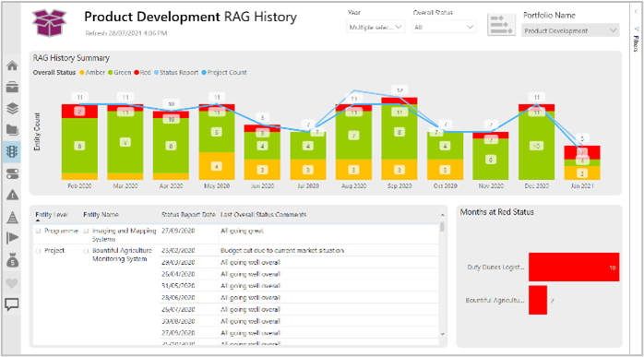Image resolution: width=644 pixels, height=357 pixels.
Task: Open the flag milestones icon
Action: coord(12,238)
